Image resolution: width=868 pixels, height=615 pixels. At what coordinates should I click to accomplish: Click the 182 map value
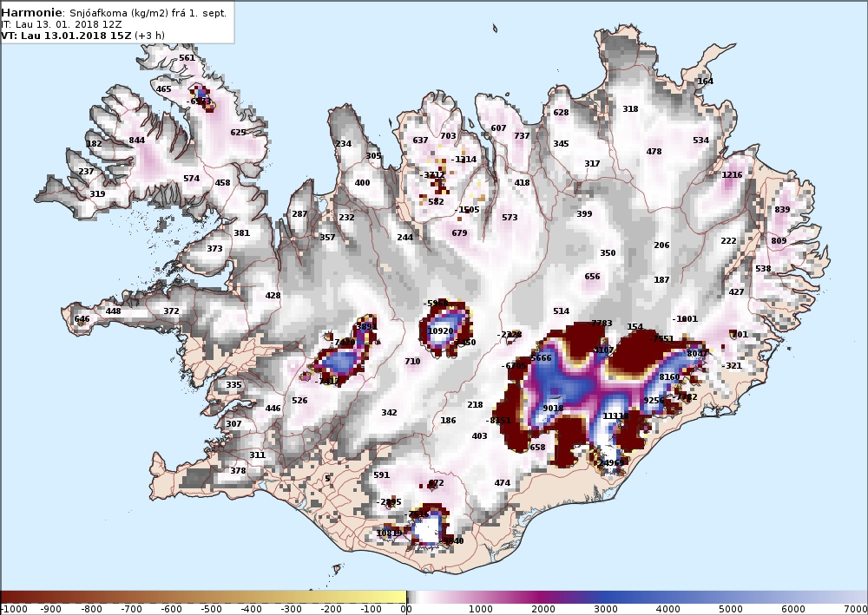tap(94, 144)
